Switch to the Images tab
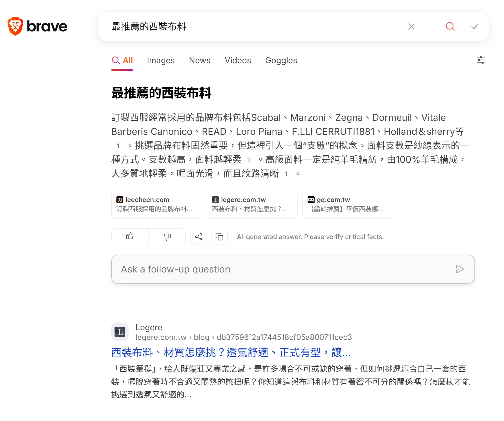 pos(161,60)
